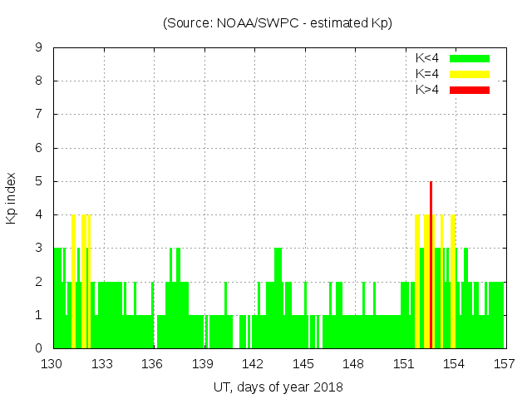Click x-axis tick label 130

pyautogui.click(x=52, y=364)
